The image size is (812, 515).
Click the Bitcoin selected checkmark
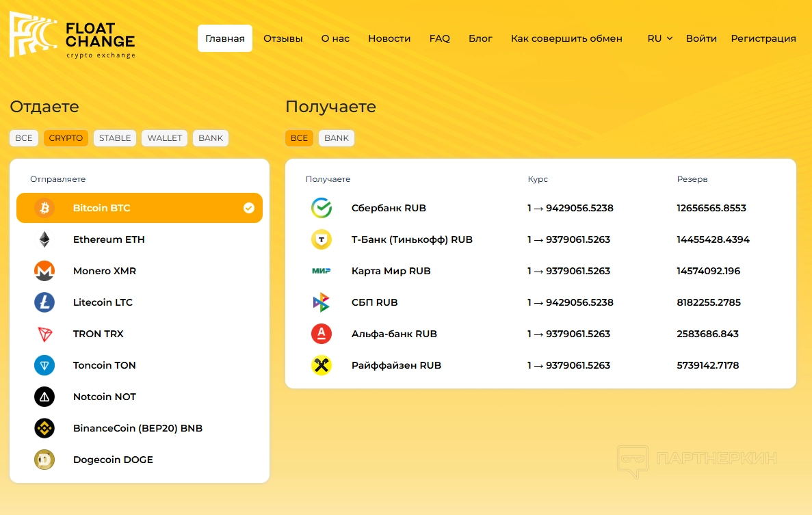pyautogui.click(x=249, y=208)
